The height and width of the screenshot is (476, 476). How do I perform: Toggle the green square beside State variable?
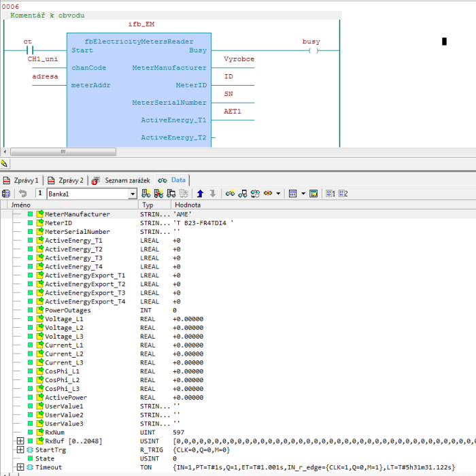click(31, 458)
